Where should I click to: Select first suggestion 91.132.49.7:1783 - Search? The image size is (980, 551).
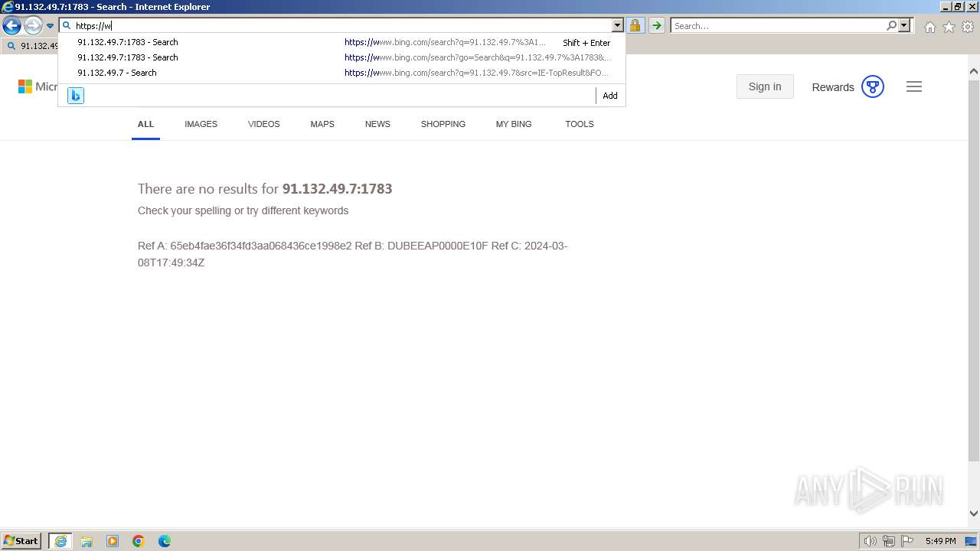coord(341,42)
